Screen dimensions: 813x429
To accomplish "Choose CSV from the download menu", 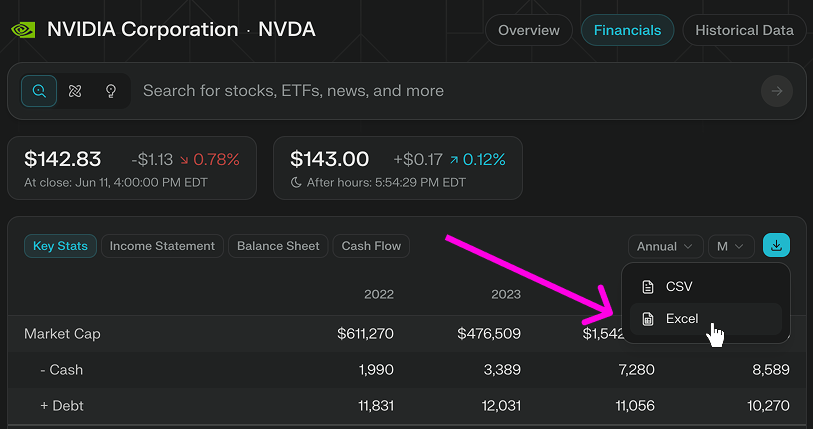I will (705, 286).
